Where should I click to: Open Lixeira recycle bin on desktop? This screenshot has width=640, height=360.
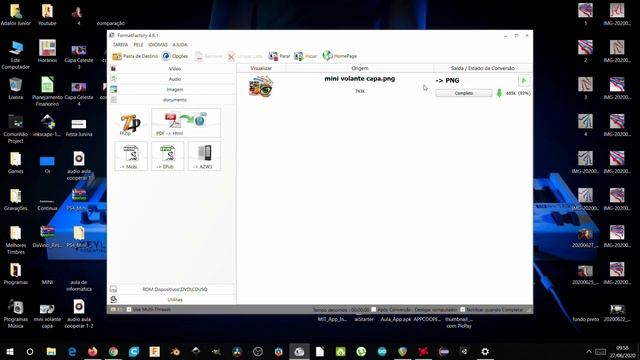click(x=16, y=89)
